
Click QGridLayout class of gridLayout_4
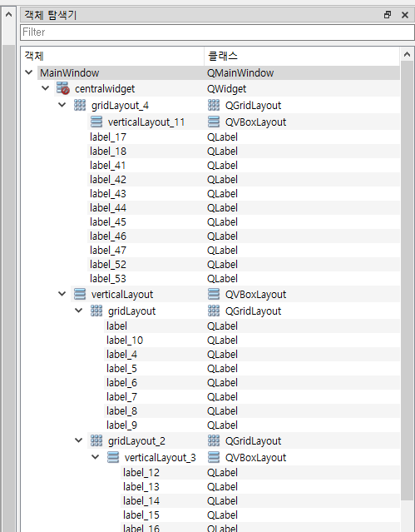253,106
